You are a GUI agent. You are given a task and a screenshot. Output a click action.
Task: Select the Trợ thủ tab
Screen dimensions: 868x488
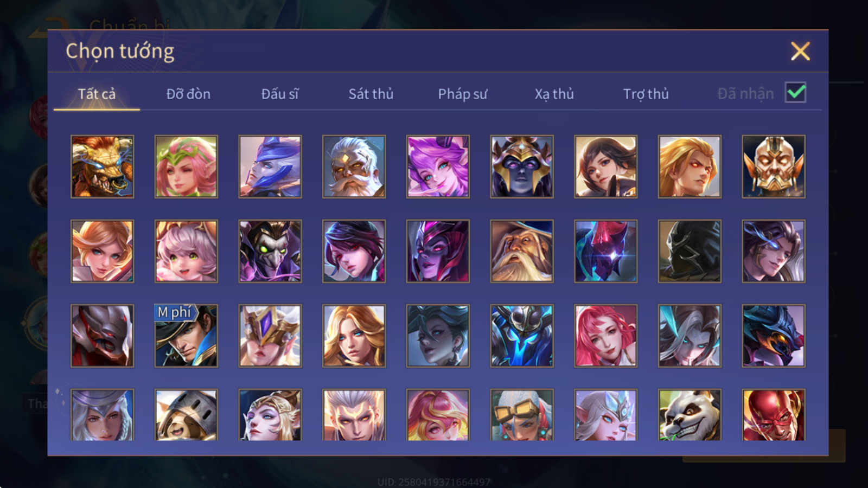(x=646, y=94)
